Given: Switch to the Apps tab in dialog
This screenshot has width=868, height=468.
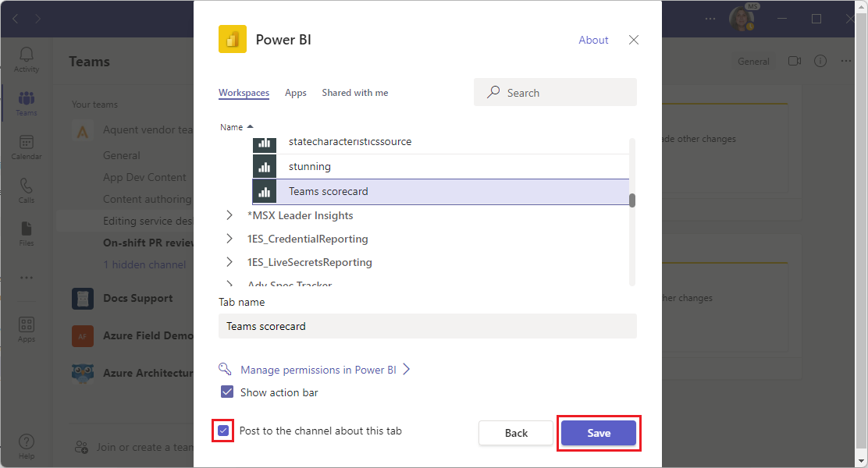Looking at the screenshot, I should (296, 93).
